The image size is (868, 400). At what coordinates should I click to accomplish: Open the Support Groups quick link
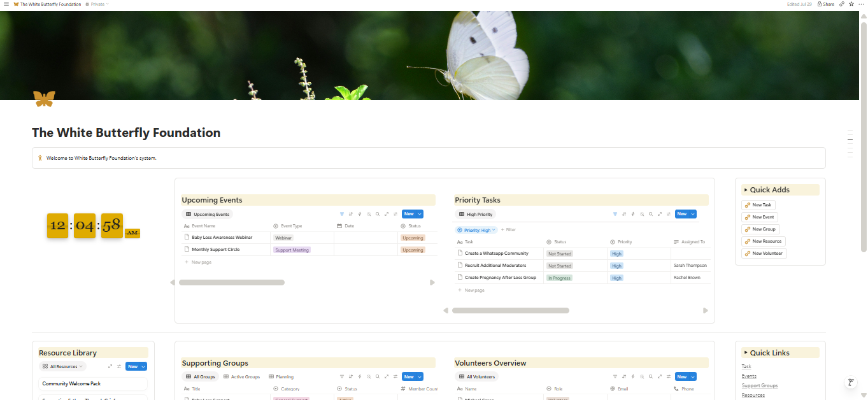[x=760, y=385]
